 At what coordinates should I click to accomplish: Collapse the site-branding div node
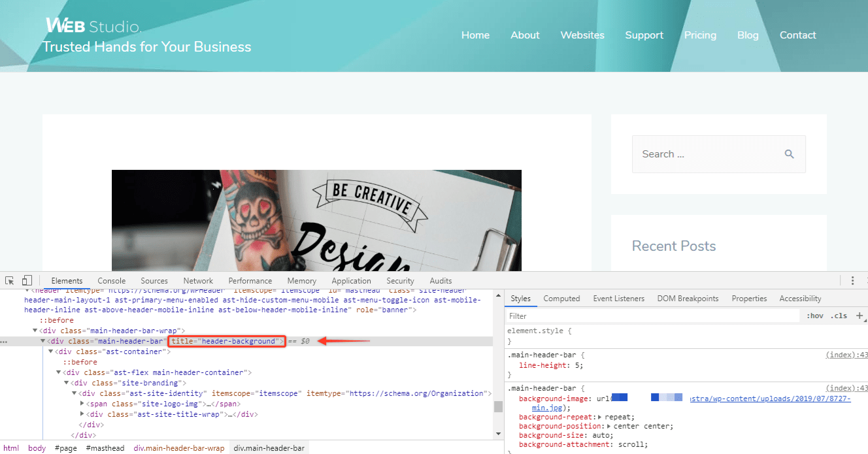[x=67, y=383]
